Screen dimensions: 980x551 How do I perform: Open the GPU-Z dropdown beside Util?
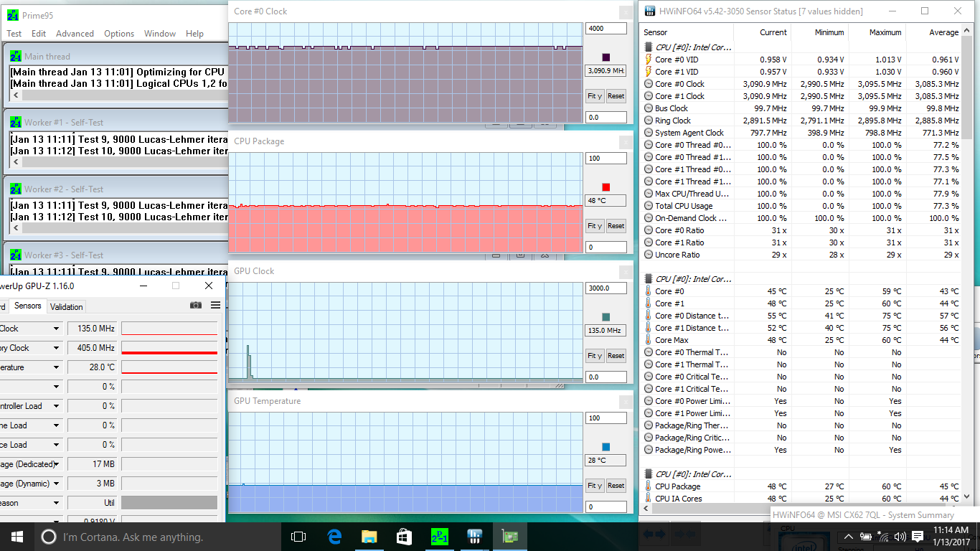point(56,503)
